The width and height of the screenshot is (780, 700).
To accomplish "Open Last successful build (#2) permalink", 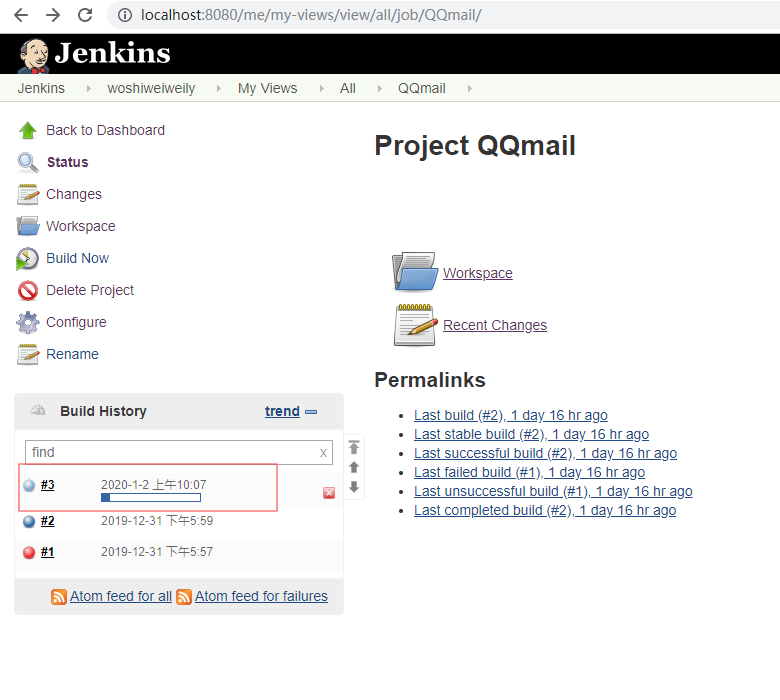I will click(x=545, y=453).
